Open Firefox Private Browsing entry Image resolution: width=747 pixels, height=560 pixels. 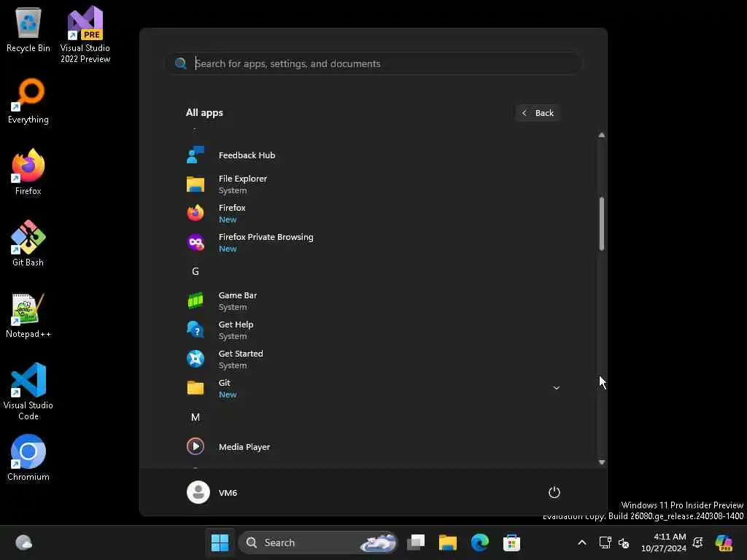point(374,242)
